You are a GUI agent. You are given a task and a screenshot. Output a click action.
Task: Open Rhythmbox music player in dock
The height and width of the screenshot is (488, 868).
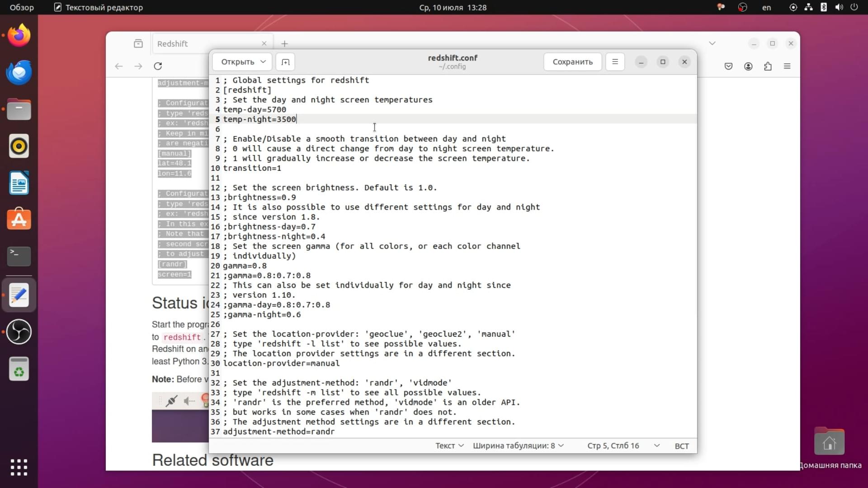(19, 146)
